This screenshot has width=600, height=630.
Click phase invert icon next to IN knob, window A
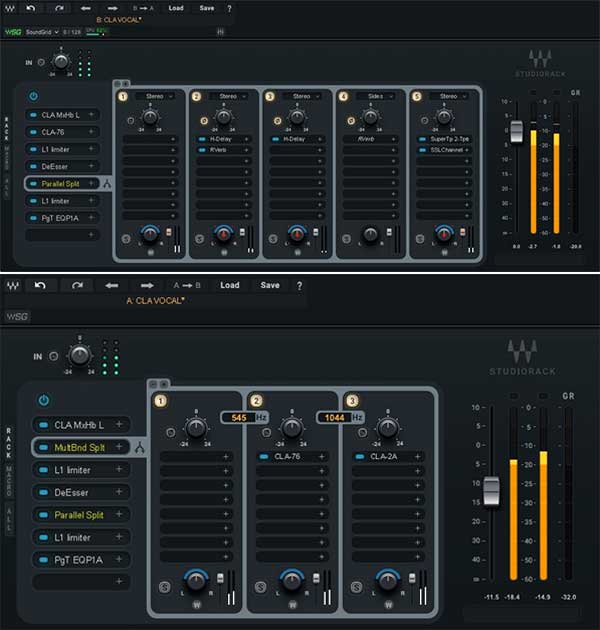tap(53, 356)
